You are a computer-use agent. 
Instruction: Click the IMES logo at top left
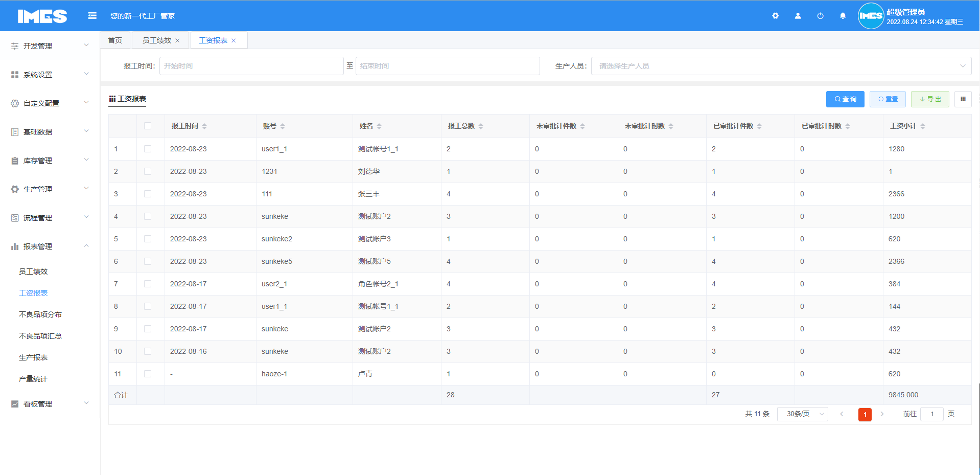pos(42,16)
